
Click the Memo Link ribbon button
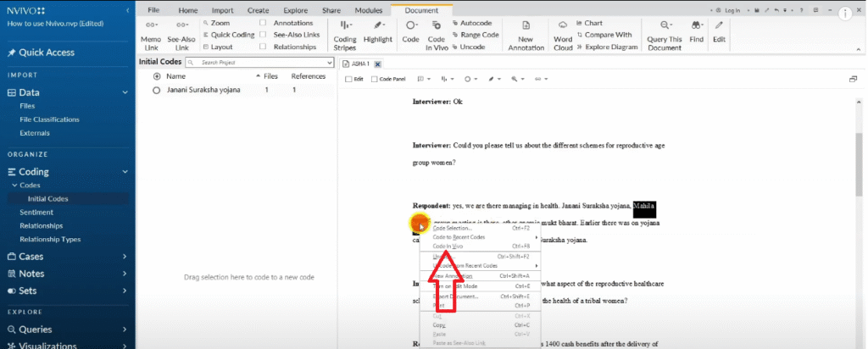click(x=151, y=36)
